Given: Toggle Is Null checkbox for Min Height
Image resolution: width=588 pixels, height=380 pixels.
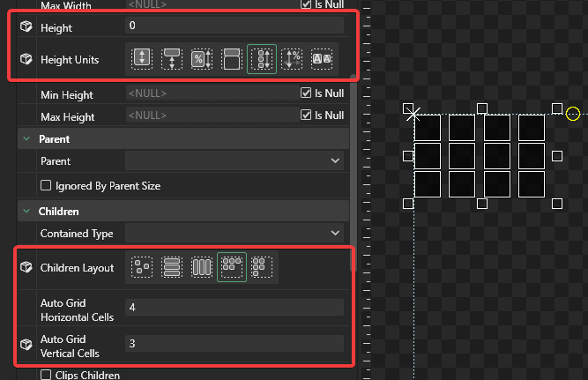Looking at the screenshot, I should (306, 93).
